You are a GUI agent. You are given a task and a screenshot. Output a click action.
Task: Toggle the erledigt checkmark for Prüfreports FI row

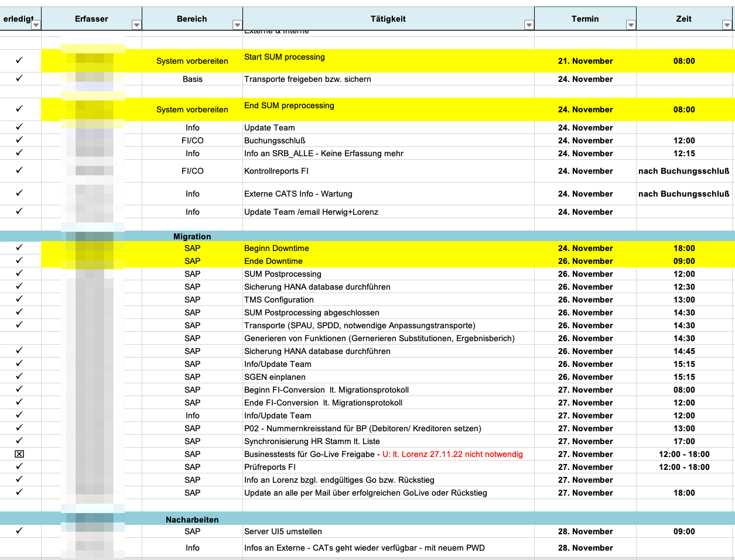tap(19, 466)
